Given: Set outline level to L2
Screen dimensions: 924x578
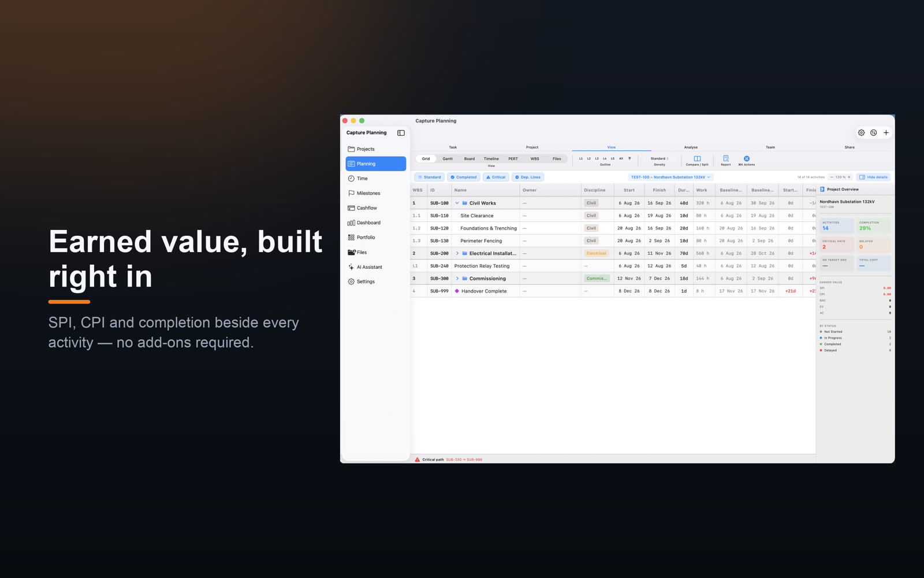Looking at the screenshot, I should click(589, 158).
